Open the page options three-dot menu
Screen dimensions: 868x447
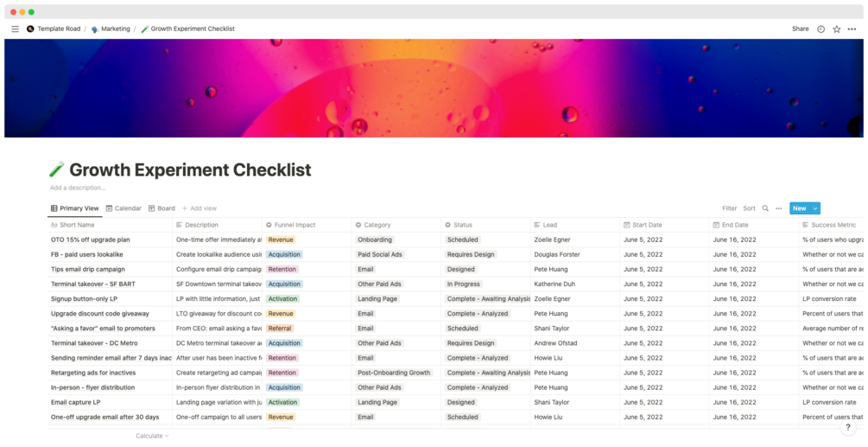852,29
